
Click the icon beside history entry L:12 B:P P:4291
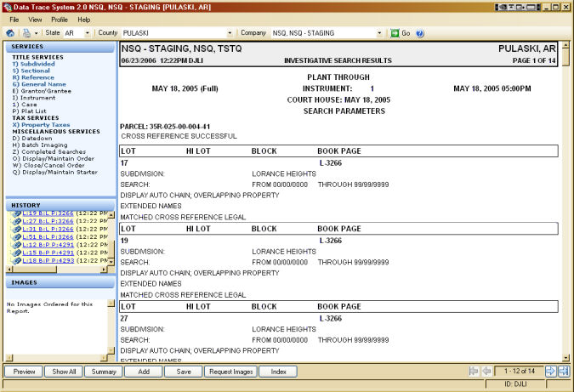click(16, 245)
